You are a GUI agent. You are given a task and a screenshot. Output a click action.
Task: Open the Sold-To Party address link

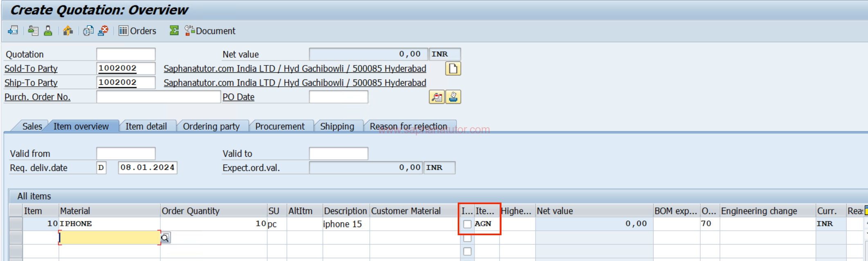click(x=295, y=69)
